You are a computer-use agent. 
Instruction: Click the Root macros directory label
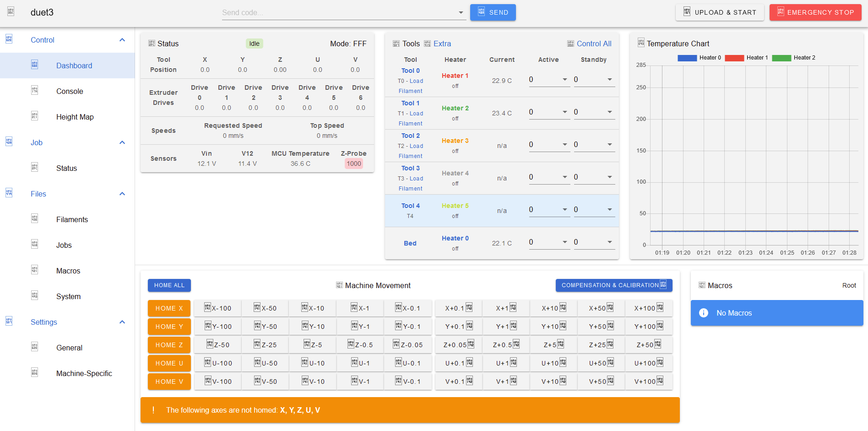(x=849, y=285)
